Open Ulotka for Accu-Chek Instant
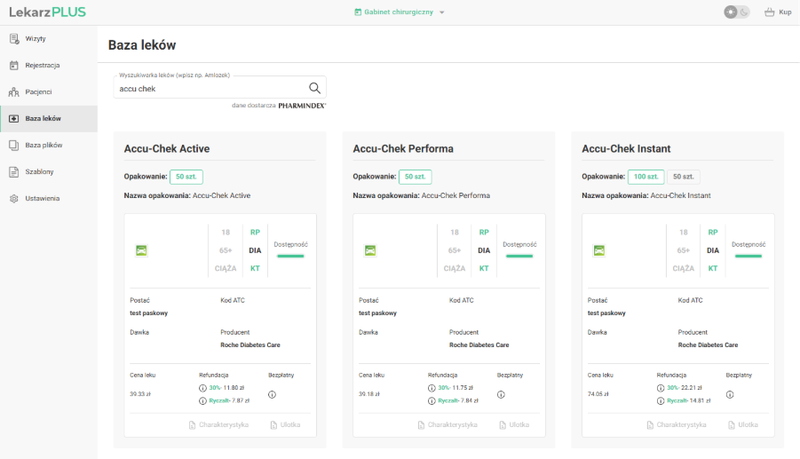Viewport: 800px width, 459px height. coord(743,425)
